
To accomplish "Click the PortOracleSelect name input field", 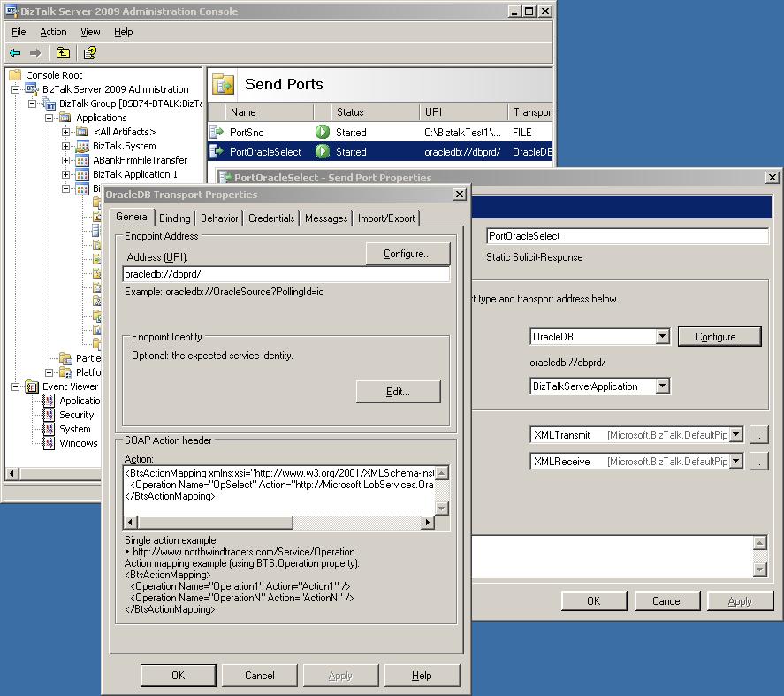I will [627, 236].
